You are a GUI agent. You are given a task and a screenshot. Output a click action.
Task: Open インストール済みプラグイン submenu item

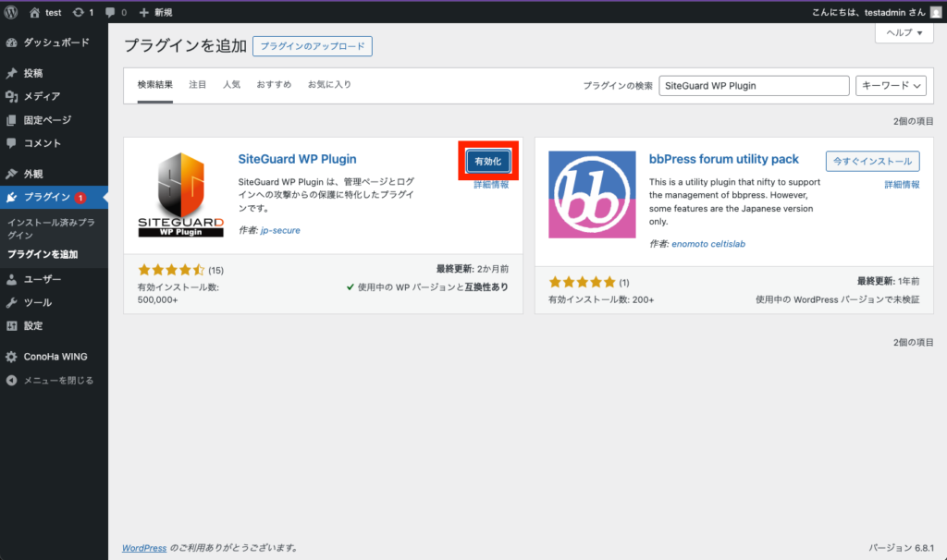(x=52, y=228)
